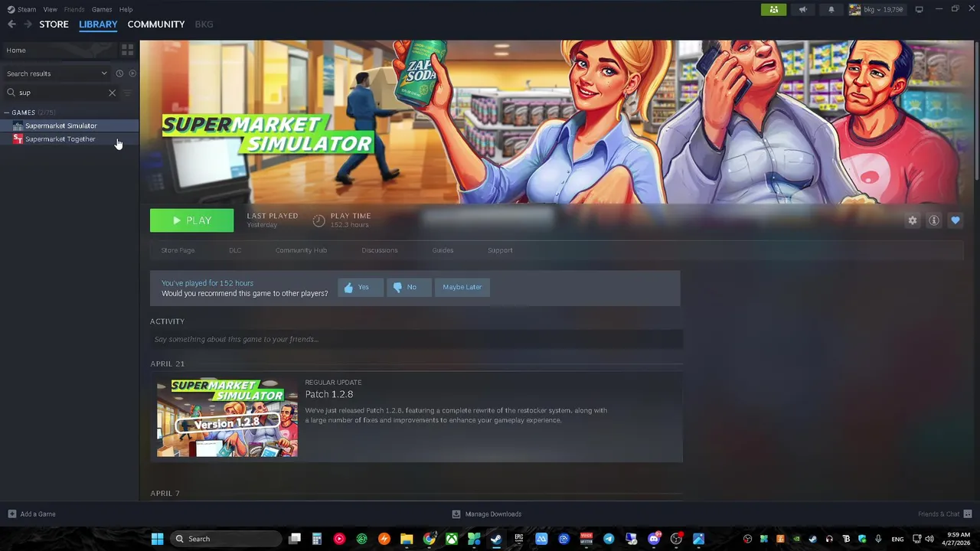980x551 pixels.
Task: Open game settings gear icon
Action: (912, 220)
